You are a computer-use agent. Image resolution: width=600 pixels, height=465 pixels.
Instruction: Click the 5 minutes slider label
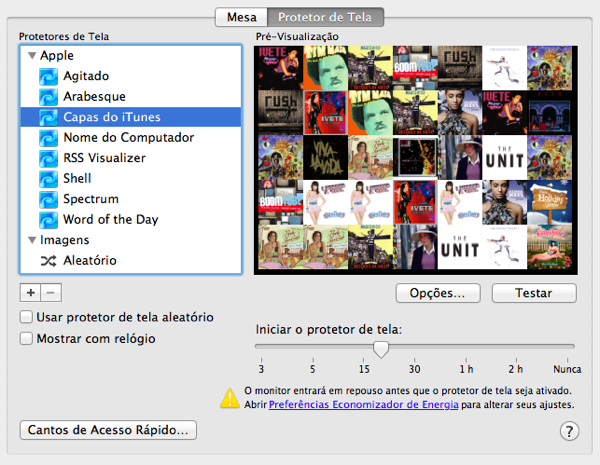(313, 369)
